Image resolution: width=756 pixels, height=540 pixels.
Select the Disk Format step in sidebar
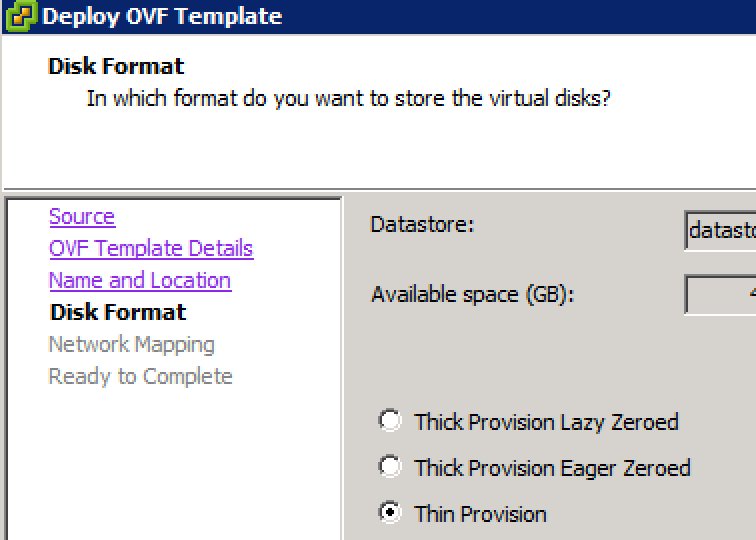point(118,312)
